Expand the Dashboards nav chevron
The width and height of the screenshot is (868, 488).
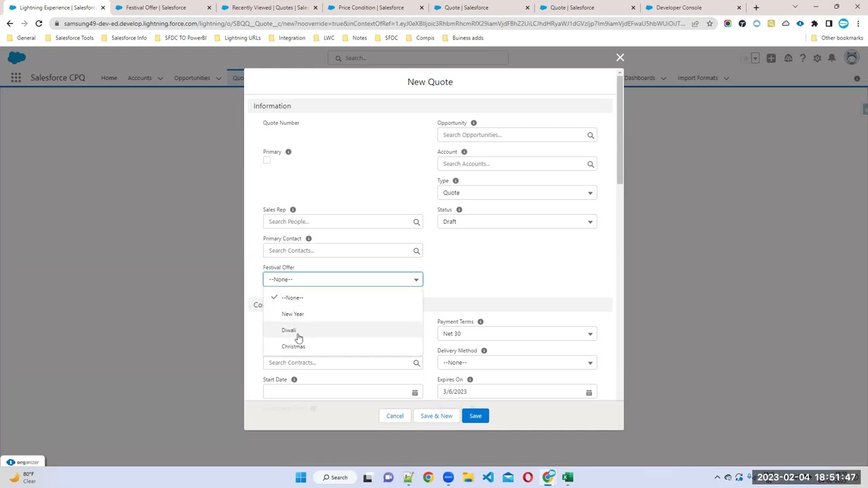664,78
